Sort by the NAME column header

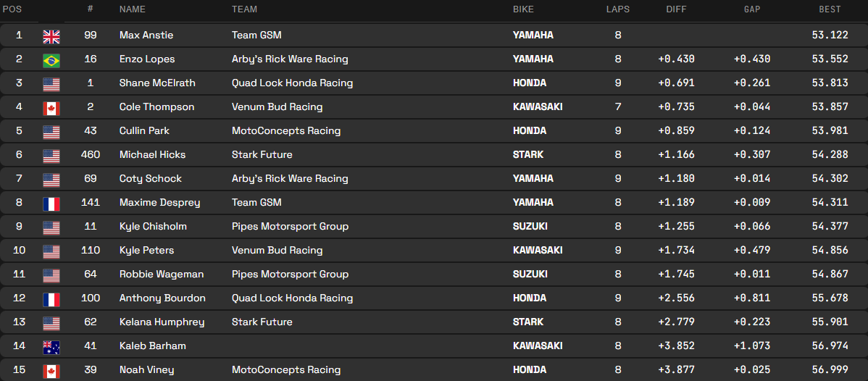tap(133, 9)
